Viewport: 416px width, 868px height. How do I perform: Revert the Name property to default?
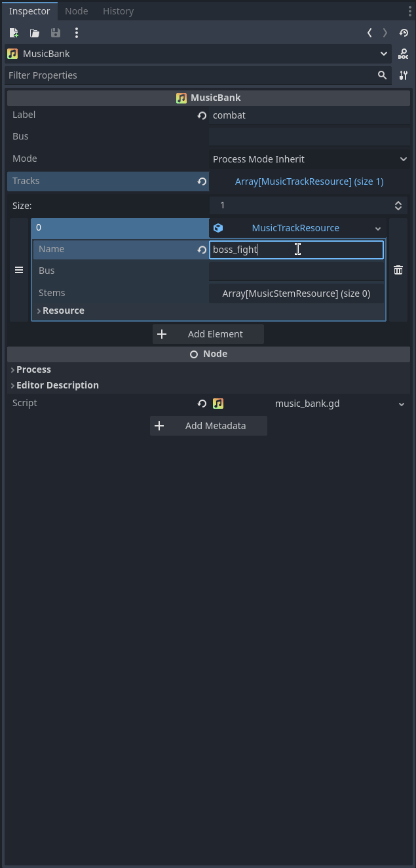coord(202,249)
